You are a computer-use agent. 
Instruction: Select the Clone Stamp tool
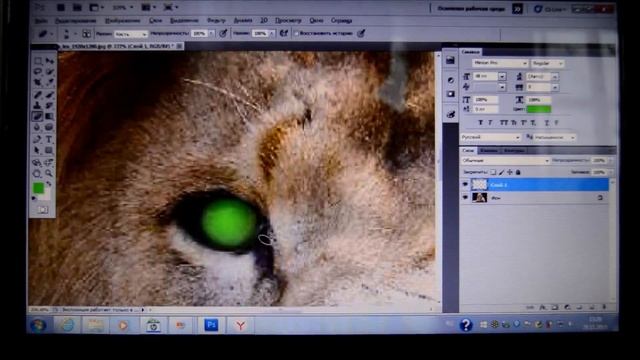[x=38, y=106]
